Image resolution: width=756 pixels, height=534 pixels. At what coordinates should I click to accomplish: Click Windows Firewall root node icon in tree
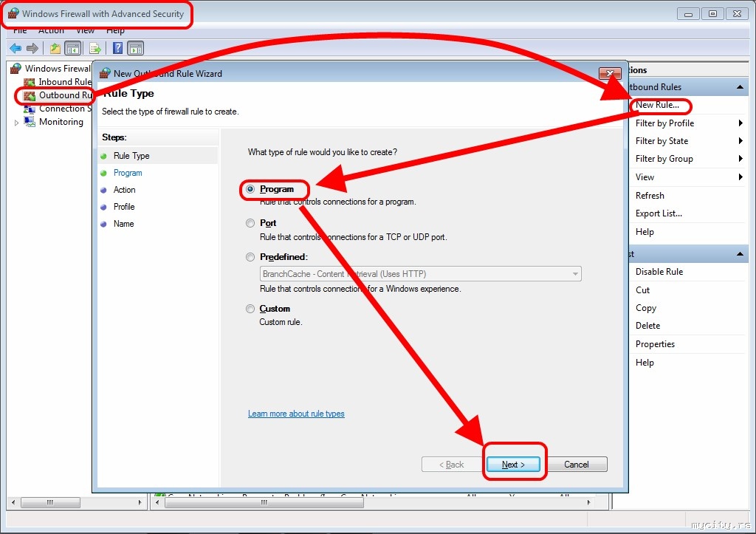tap(16, 69)
